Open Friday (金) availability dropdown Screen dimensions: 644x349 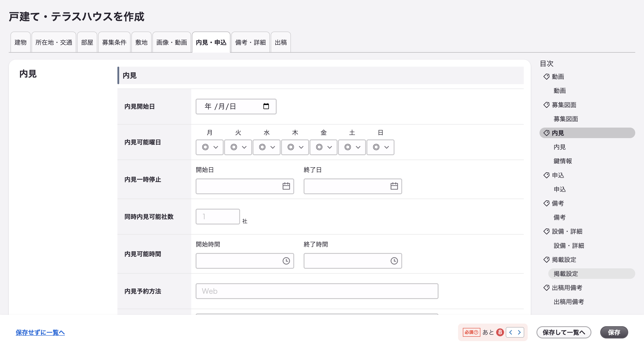click(x=324, y=147)
